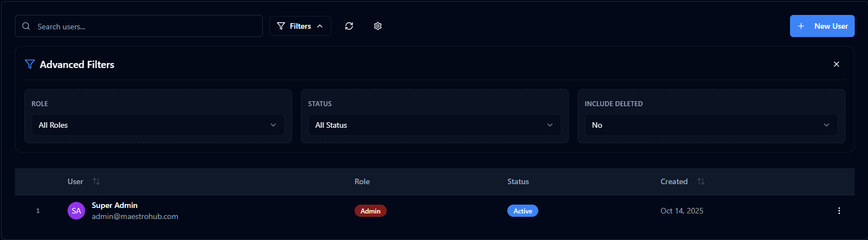Type in the Search users field

pyautogui.click(x=144, y=27)
